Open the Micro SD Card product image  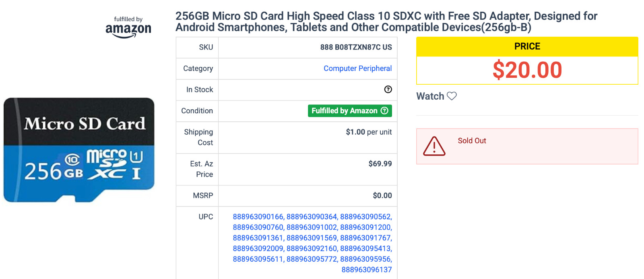pyautogui.click(x=79, y=150)
